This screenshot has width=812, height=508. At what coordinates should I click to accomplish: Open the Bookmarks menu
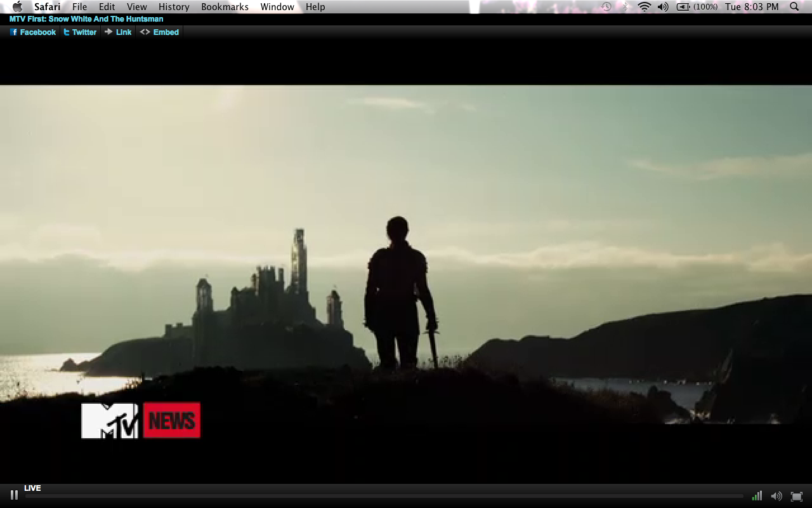tap(225, 6)
